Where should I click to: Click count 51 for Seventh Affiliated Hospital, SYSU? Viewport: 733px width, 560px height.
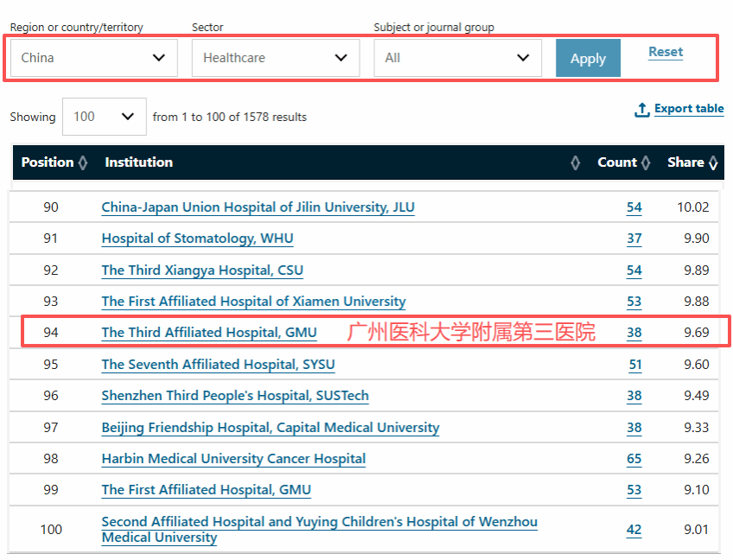click(635, 365)
